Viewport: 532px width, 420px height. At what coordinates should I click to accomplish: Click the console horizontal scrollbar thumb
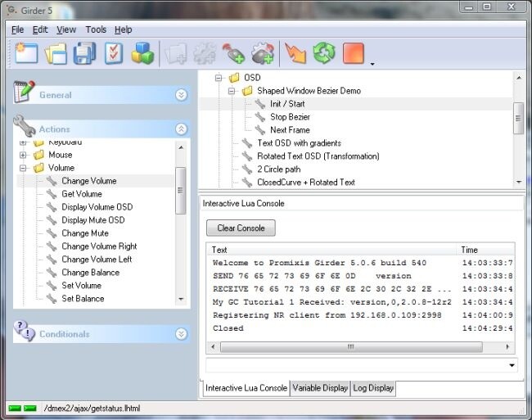point(350,346)
